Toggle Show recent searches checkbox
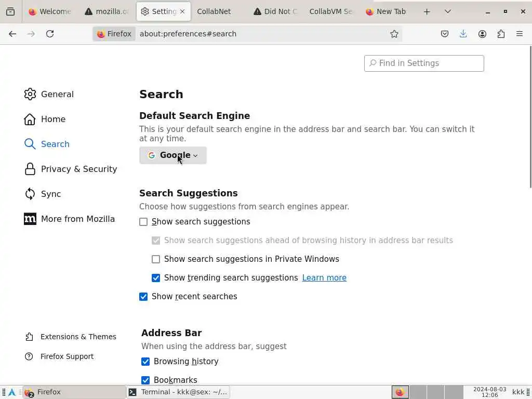Image resolution: width=532 pixels, height=399 pixels. point(143,297)
